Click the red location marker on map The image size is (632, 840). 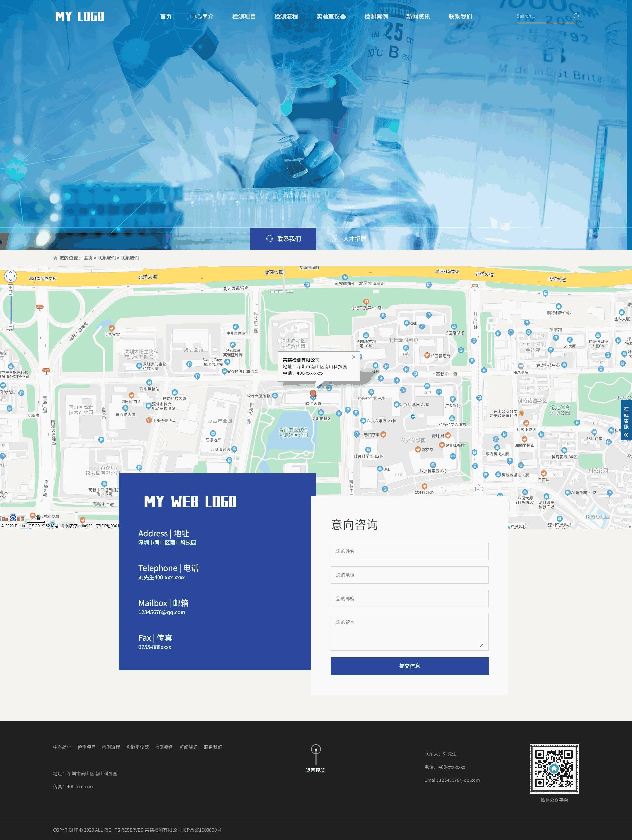click(313, 394)
